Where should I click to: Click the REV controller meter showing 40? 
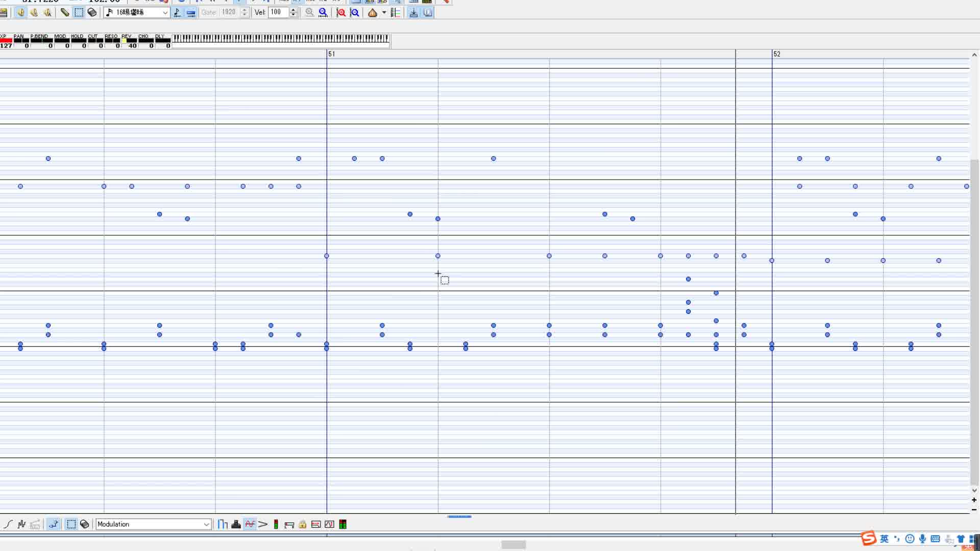(x=129, y=42)
